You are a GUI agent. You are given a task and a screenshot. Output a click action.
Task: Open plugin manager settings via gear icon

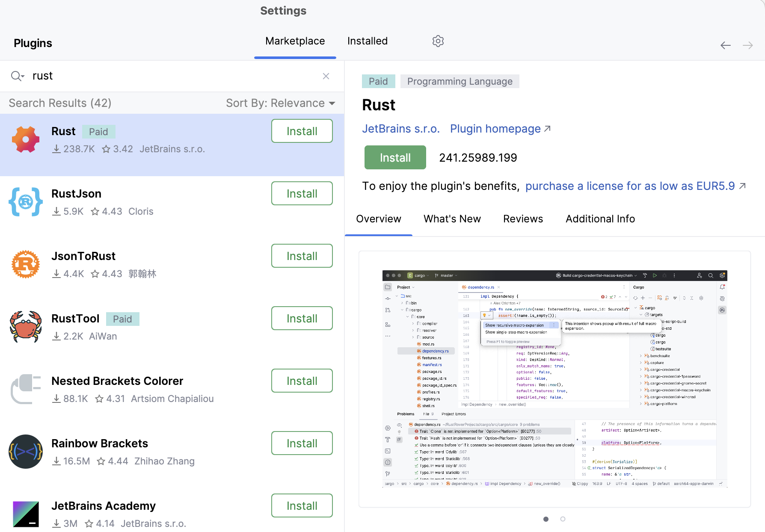pyautogui.click(x=438, y=41)
